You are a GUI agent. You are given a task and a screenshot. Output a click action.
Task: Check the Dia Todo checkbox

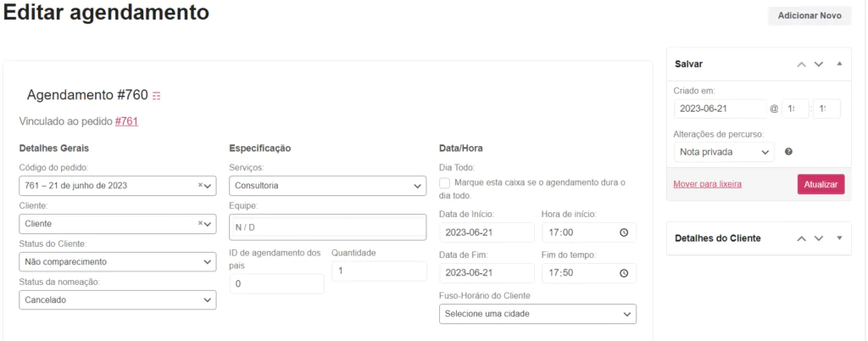[x=444, y=183]
